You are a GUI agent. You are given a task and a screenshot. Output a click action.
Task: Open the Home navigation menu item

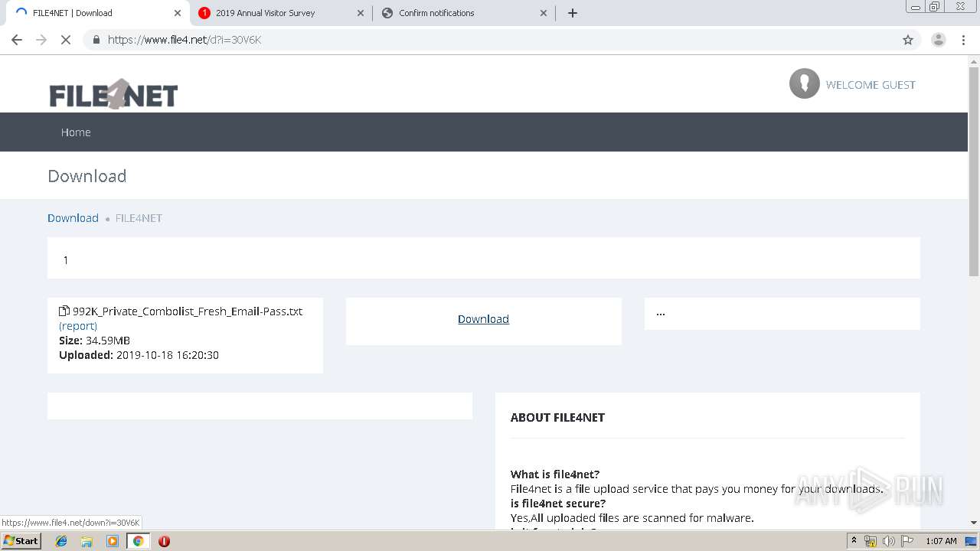coord(76,132)
